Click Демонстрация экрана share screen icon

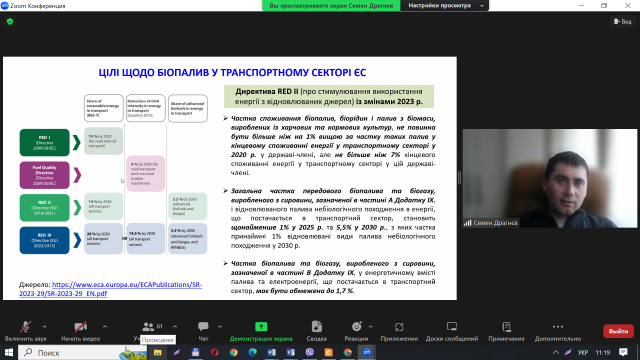click(x=261, y=327)
